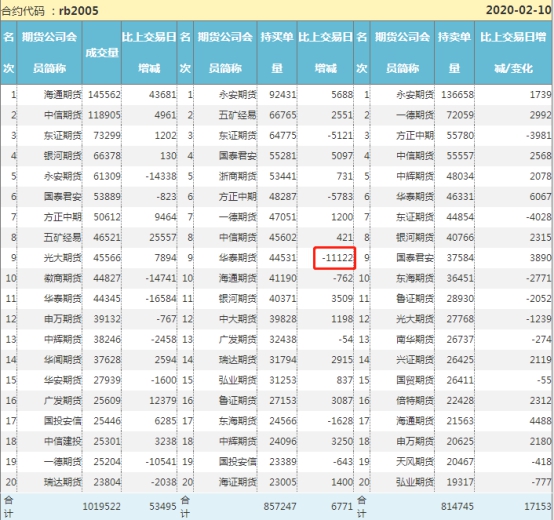Select the contract code rb2005 text
This screenshot has height=520, width=554.
click(78, 11)
